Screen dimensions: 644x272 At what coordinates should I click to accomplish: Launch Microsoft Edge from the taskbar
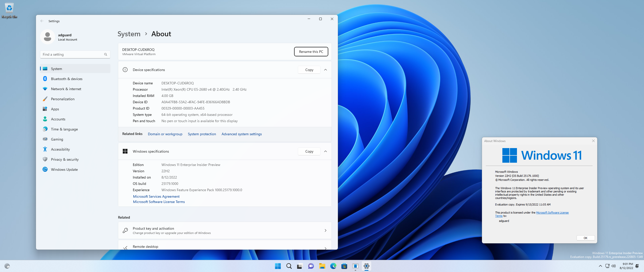333,266
